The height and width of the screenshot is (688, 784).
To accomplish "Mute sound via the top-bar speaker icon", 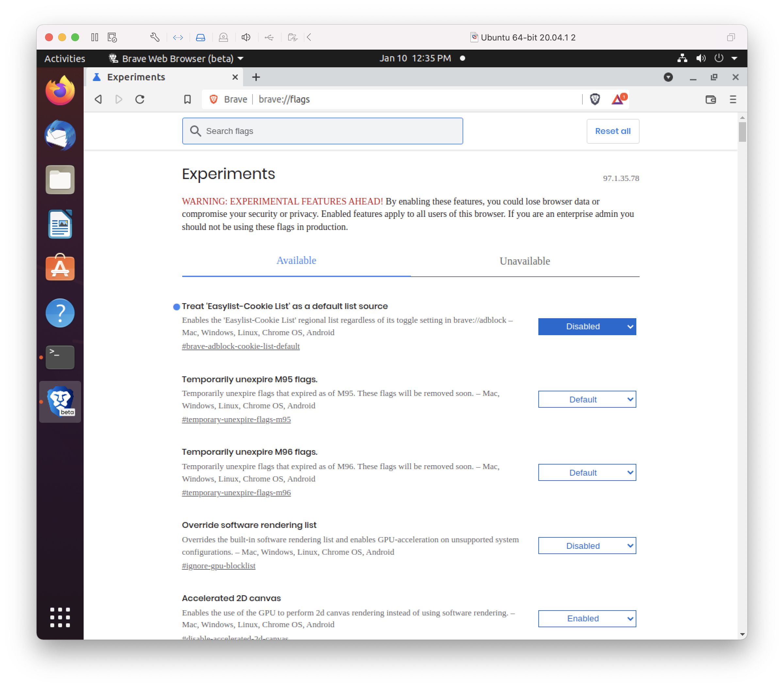I will (701, 58).
